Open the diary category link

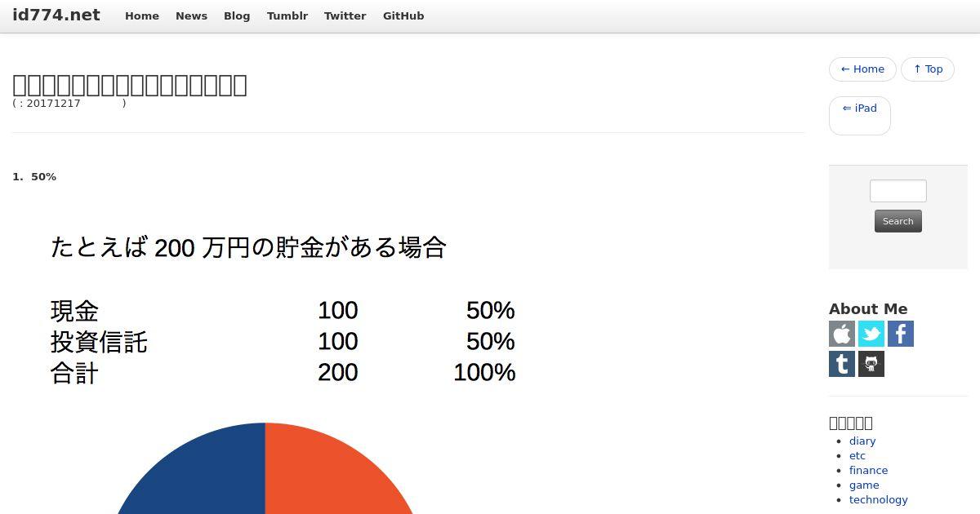862,441
